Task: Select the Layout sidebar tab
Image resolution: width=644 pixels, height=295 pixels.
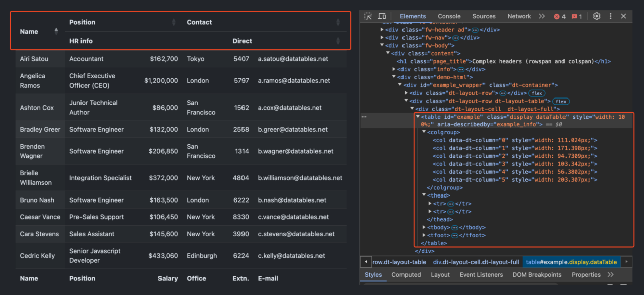Action: pos(440,275)
